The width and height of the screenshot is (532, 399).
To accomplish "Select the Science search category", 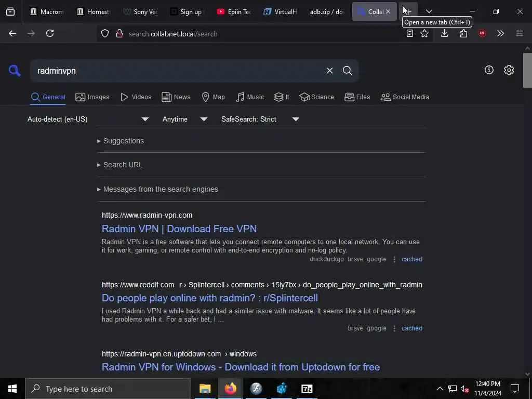I will (x=316, y=97).
